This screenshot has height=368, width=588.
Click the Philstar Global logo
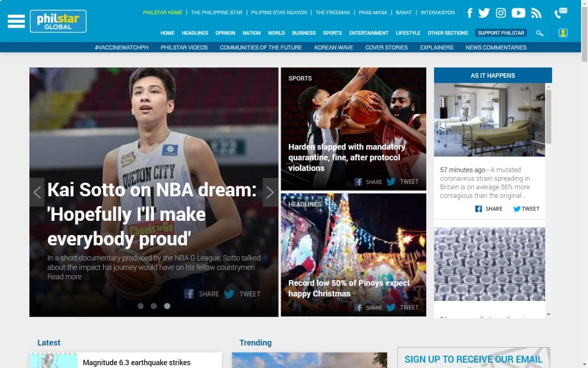tap(58, 21)
